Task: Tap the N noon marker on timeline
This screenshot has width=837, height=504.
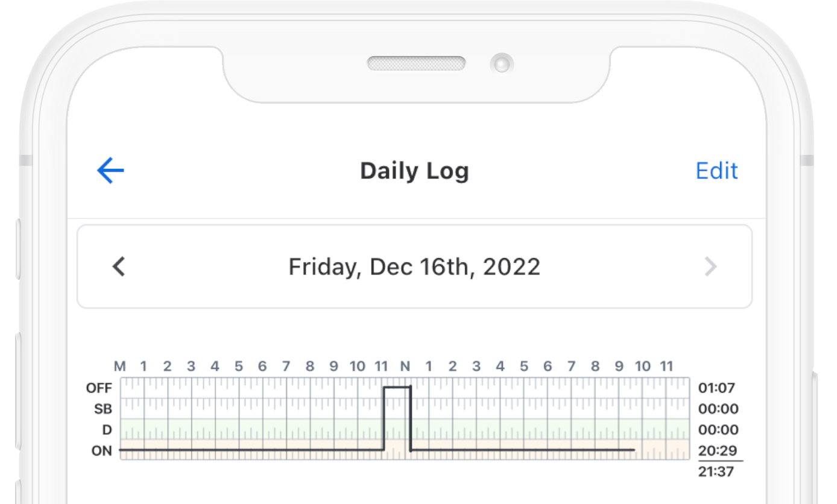Action: [x=405, y=366]
